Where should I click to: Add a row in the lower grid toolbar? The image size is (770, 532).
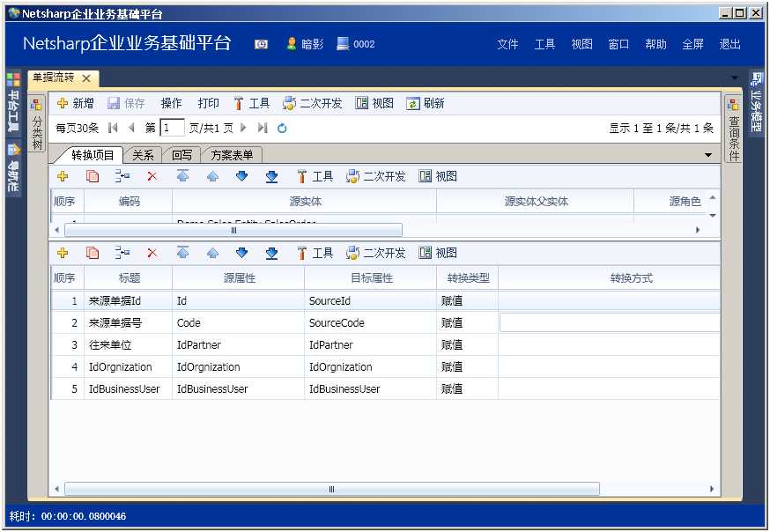point(63,253)
